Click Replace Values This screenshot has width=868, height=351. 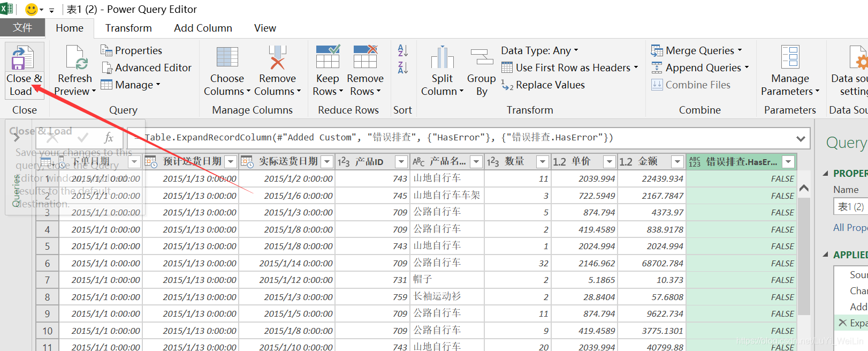pyautogui.click(x=544, y=85)
